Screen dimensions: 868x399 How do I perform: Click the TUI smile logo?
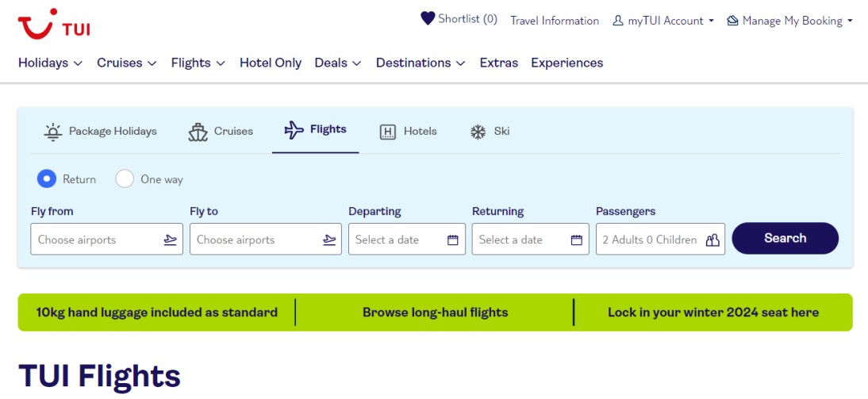[54, 23]
